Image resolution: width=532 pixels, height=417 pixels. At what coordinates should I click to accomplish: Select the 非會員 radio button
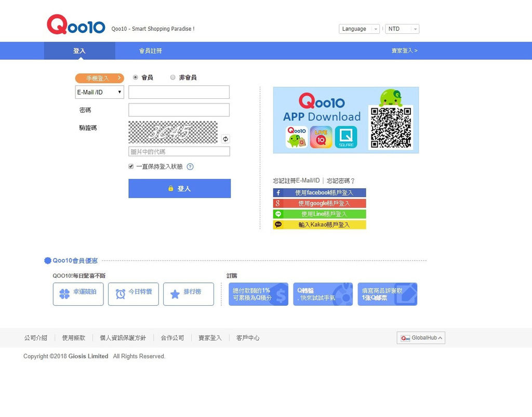[172, 77]
